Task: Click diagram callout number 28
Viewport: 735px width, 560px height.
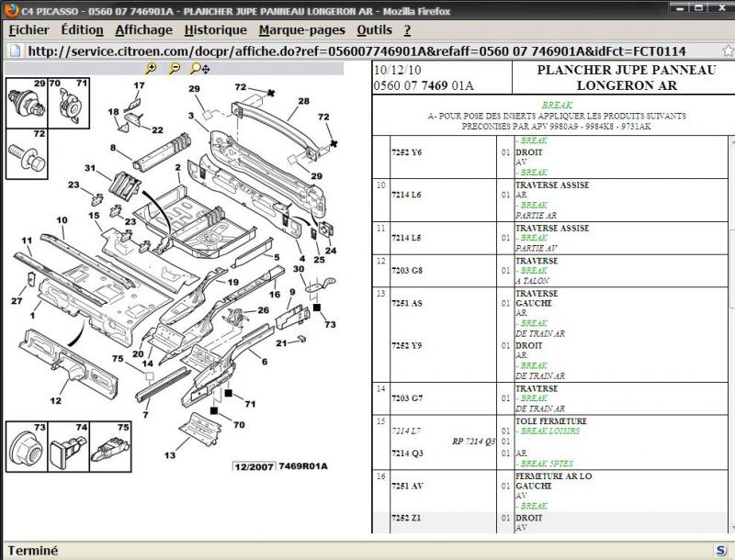Action: click(x=304, y=101)
